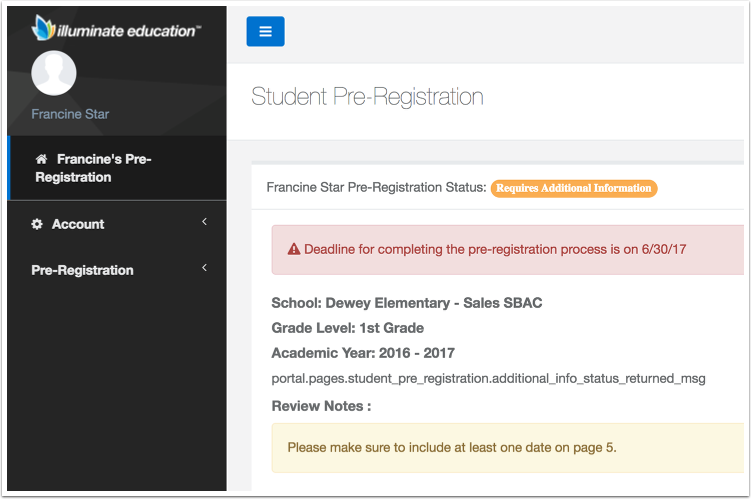Viewport: 751px width, 499px height.
Task: Click the red warning triangle icon
Action: (294, 249)
